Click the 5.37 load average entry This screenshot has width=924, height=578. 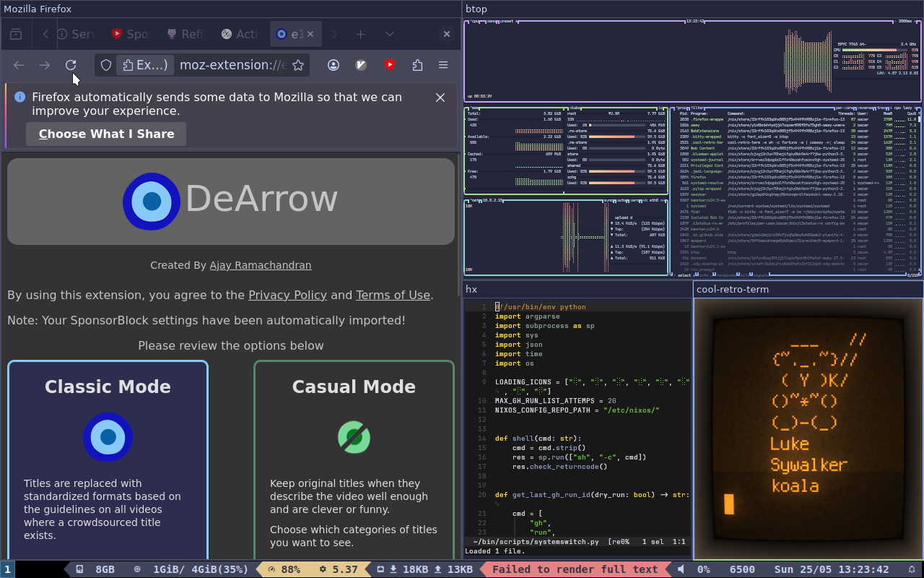[x=339, y=569]
